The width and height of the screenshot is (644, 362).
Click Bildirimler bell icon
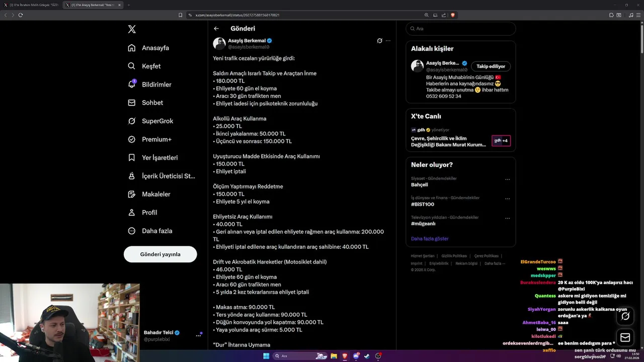[132, 84]
